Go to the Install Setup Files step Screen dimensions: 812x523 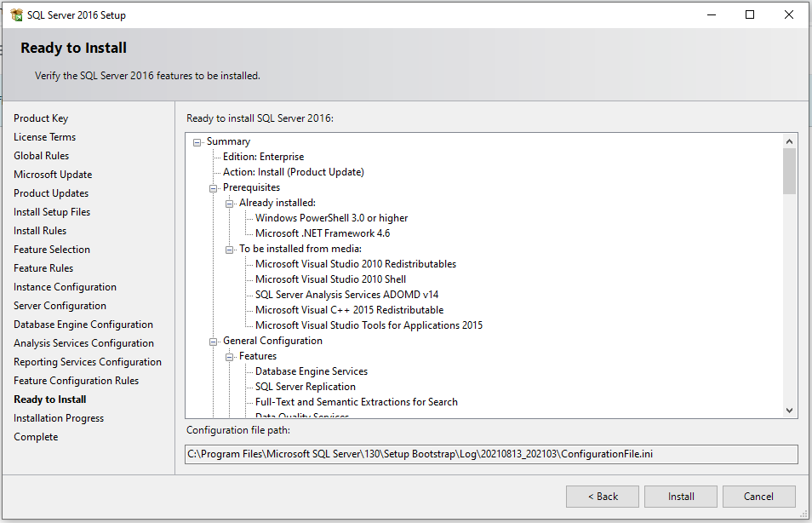(x=52, y=212)
